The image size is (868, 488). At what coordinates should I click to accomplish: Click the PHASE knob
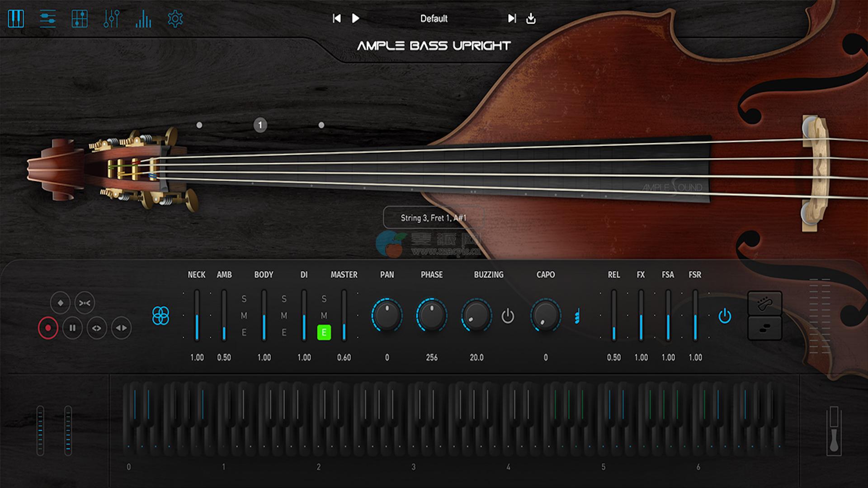[432, 315]
